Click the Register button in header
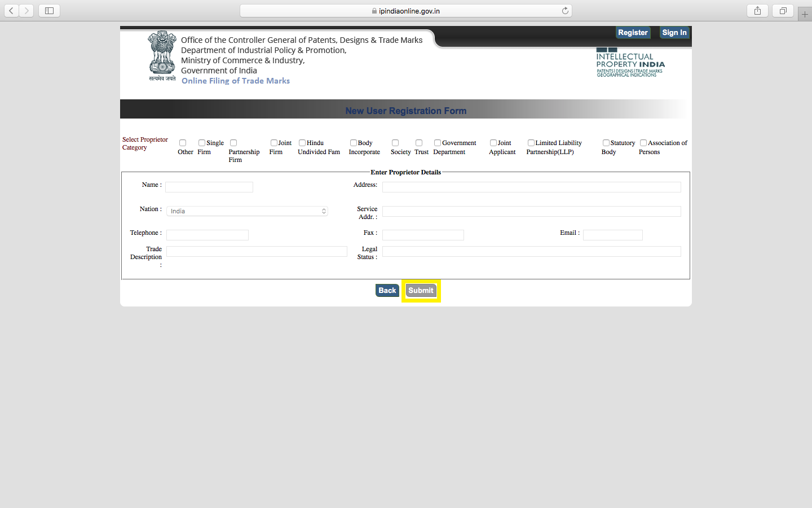The width and height of the screenshot is (812, 508). [x=633, y=33]
